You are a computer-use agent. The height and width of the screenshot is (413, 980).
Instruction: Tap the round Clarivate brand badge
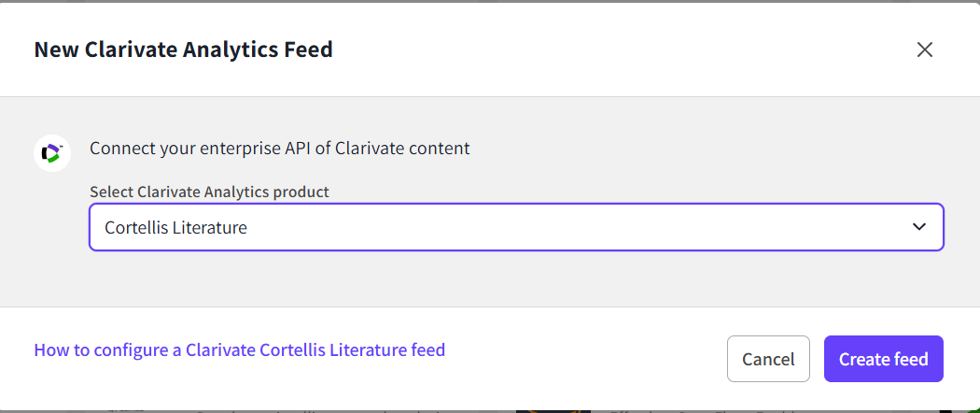pos(52,151)
